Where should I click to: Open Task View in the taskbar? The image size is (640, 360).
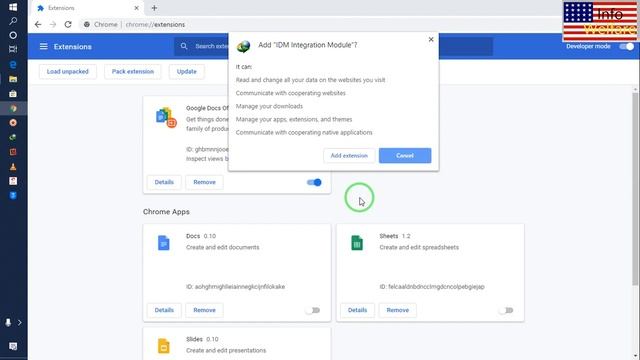[13, 49]
